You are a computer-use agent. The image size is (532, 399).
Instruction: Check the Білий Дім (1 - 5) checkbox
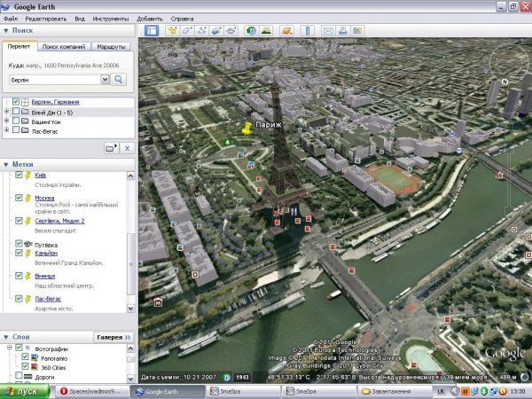(16, 112)
